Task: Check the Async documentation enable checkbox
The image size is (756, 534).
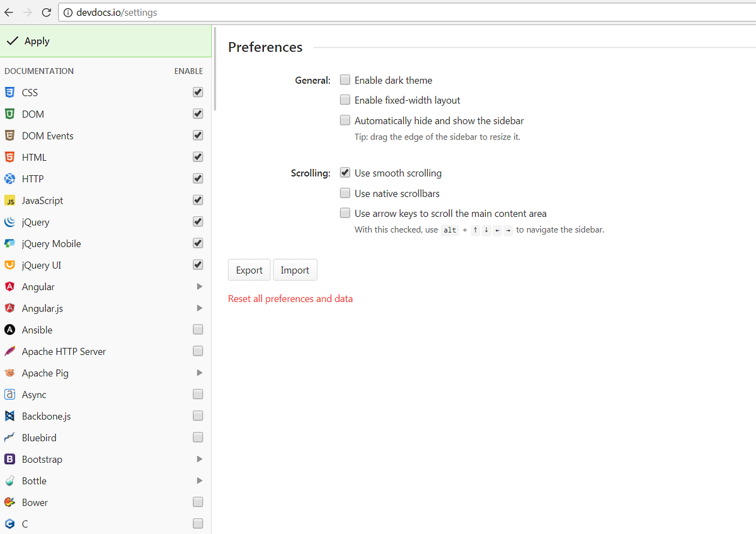Action: point(197,394)
